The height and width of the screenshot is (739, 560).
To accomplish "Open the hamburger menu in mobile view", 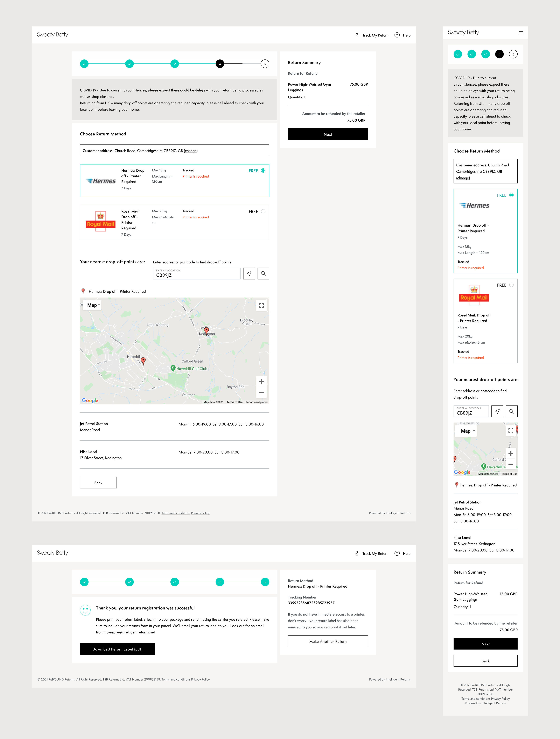I will (521, 33).
